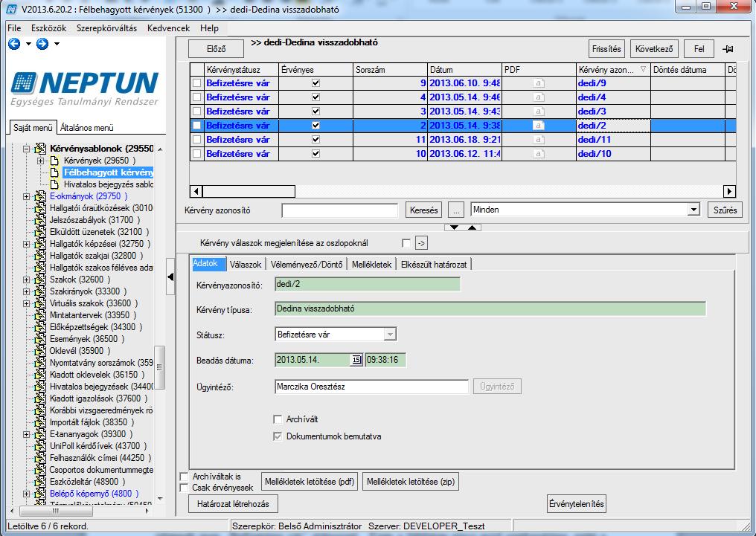Viewport: 756px width, 536px height.
Task: Click the Kérvénysablonok folder icon
Action: click(x=40, y=149)
